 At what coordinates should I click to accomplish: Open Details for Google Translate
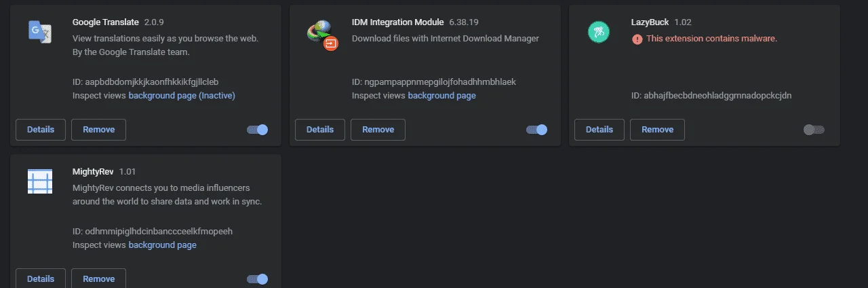(41, 129)
